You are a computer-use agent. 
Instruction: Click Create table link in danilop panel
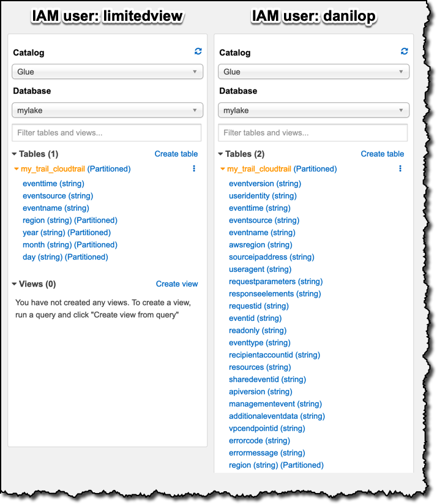click(x=383, y=154)
